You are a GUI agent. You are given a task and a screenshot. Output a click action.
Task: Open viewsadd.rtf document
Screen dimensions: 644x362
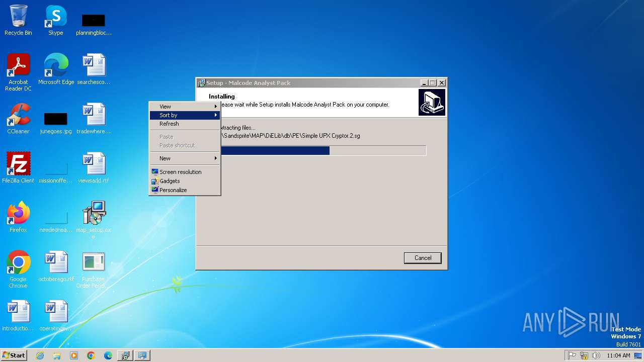click(94, 168)
